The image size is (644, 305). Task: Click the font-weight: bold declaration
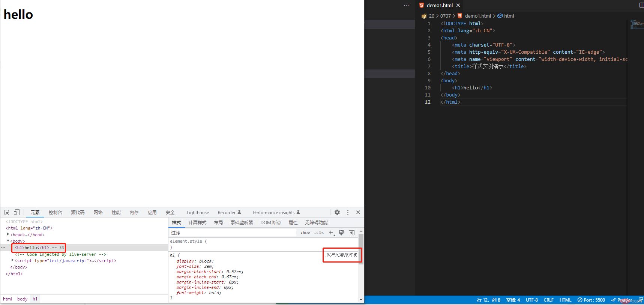click(x=199, y=293)
